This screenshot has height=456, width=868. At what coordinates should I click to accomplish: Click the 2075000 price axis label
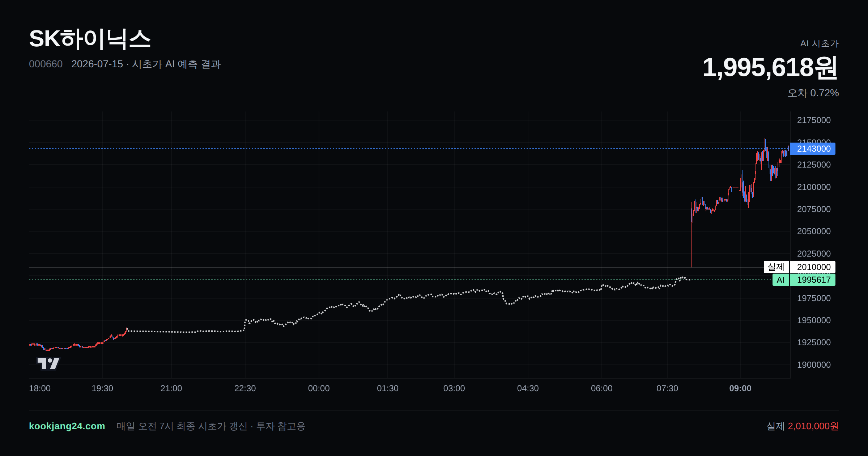(x=814, y=209)
